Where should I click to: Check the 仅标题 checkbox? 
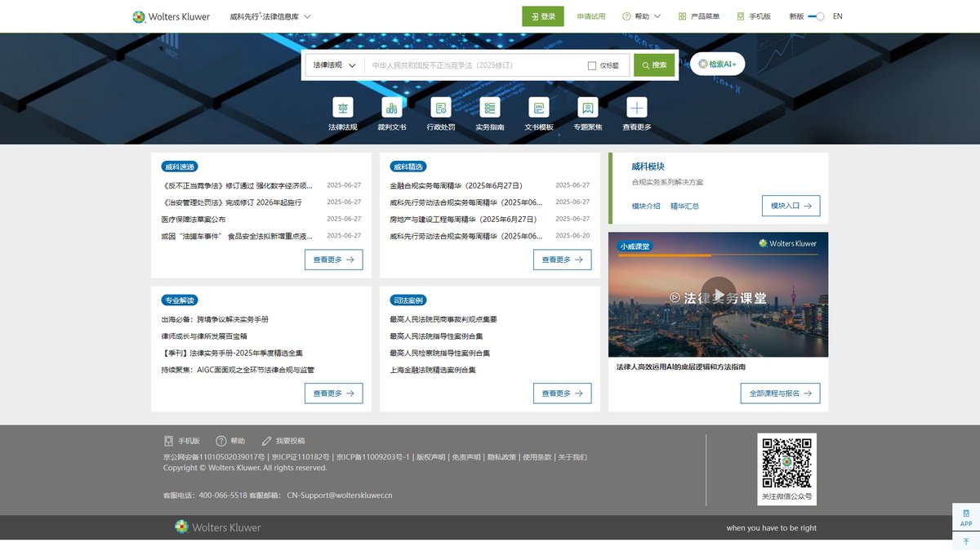point(592,65)
